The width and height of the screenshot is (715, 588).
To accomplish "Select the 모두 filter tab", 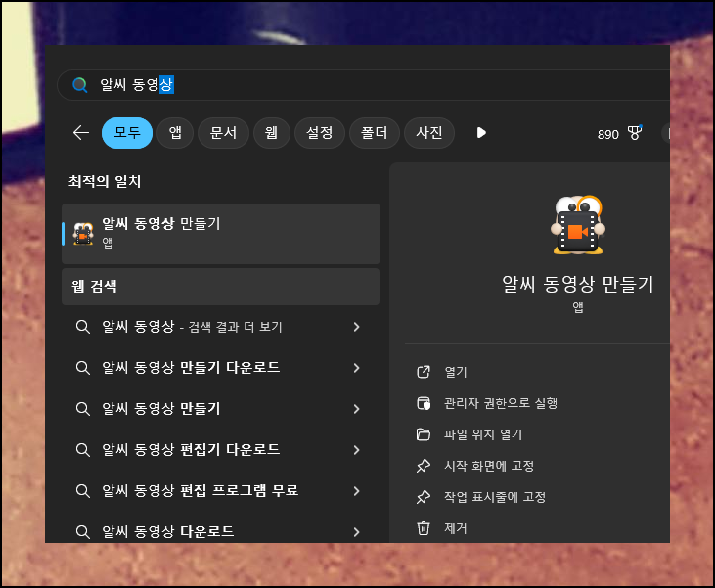I will point(127,133).
